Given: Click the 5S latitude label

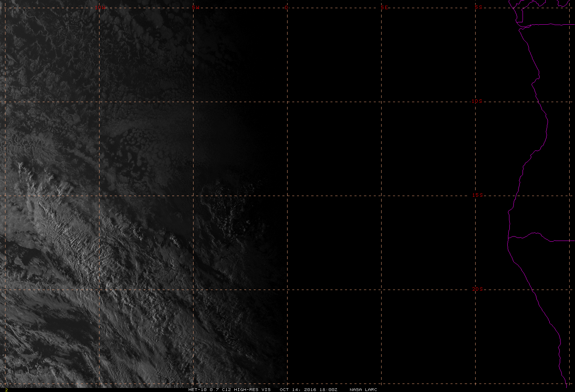Looking at the screenshot, I should (x=479, y=7).
